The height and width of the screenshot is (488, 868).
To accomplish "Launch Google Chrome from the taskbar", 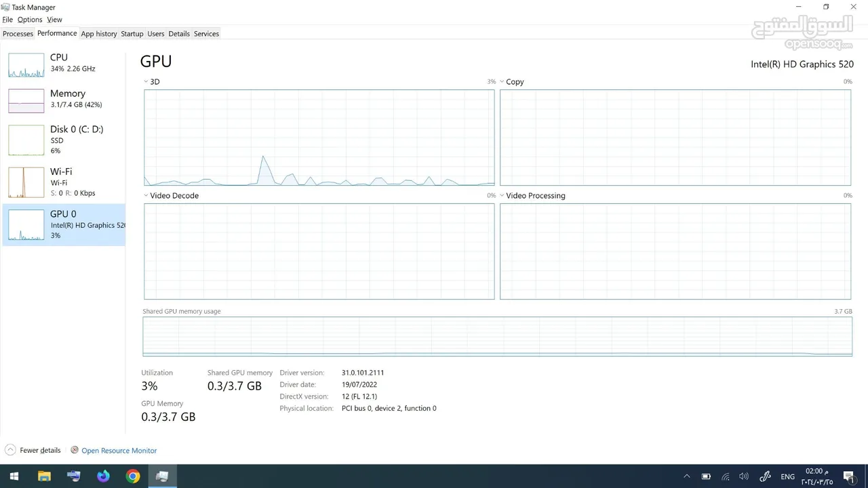I will [133, 476].
